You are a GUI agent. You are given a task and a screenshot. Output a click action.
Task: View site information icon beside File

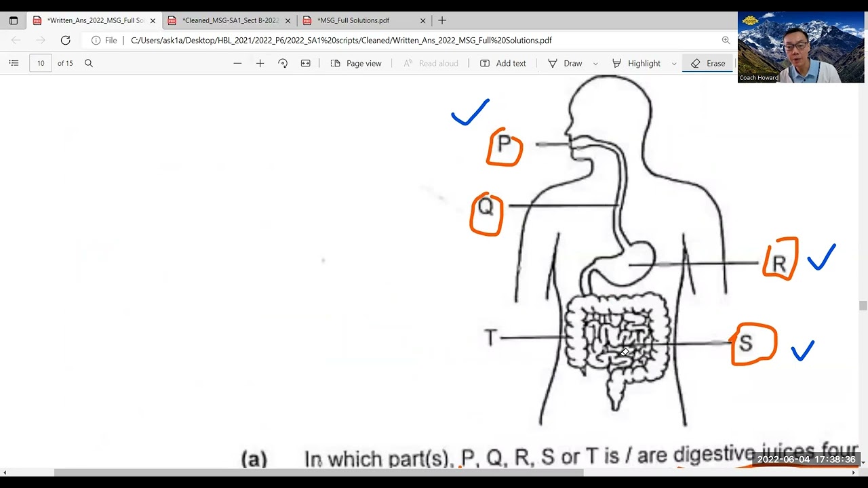point(96,40)
